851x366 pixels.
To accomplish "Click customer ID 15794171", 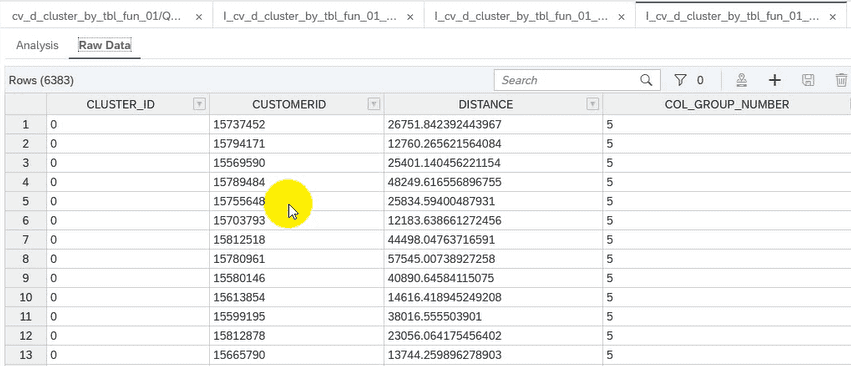I will click(x=239, y=144).
